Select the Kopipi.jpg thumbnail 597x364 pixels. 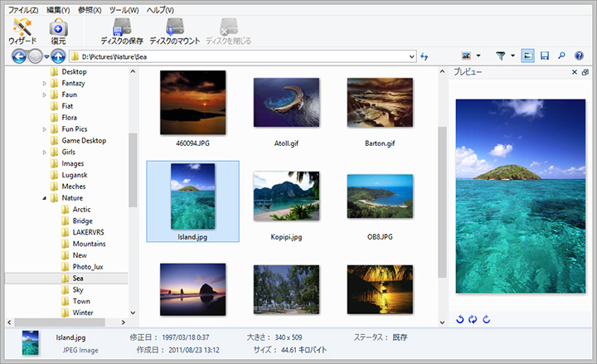(286, 196)
